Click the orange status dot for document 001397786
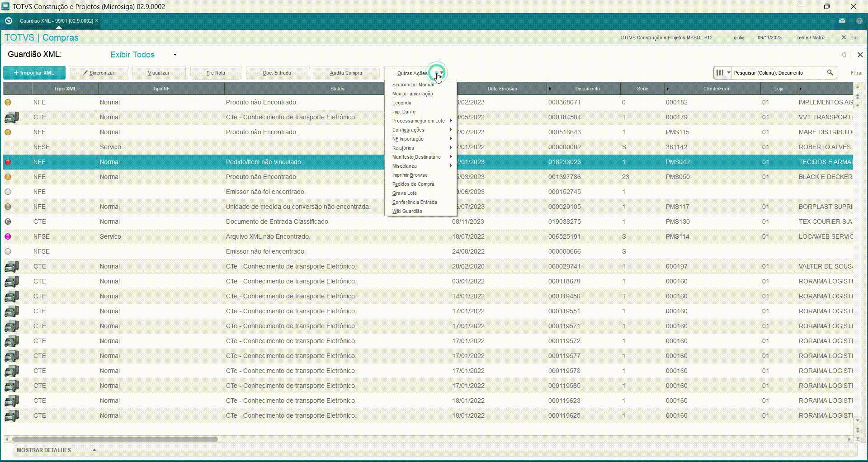 (x=8, y=177)
